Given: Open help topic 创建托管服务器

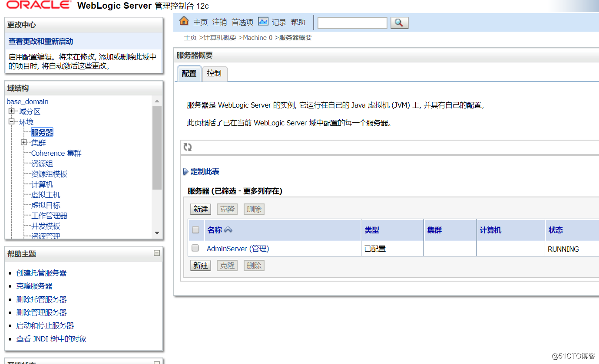Looking at the screenshot, I should 42,273.
